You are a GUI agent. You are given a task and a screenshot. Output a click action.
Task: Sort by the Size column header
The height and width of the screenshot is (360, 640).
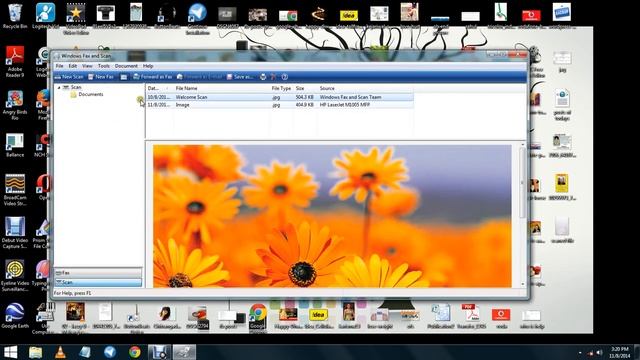click(x=305, y=88)
